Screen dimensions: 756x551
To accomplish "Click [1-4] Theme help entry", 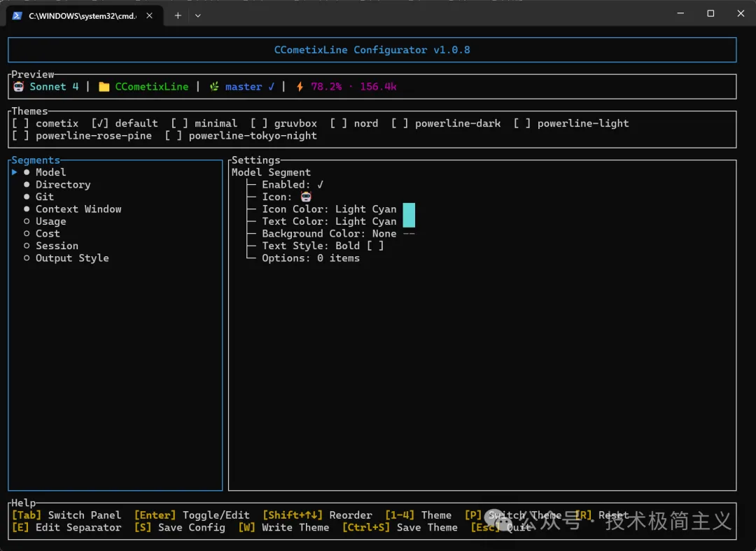I will 419,515.
